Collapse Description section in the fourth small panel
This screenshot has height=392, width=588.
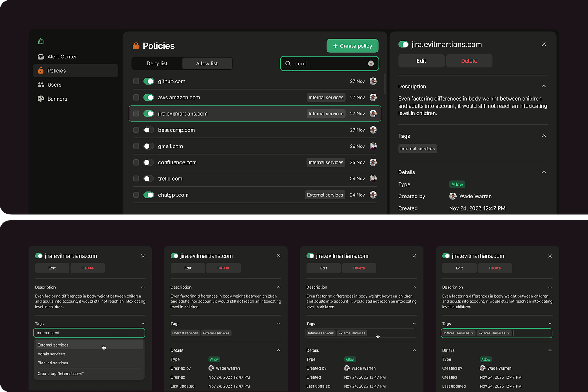[550, 287]
